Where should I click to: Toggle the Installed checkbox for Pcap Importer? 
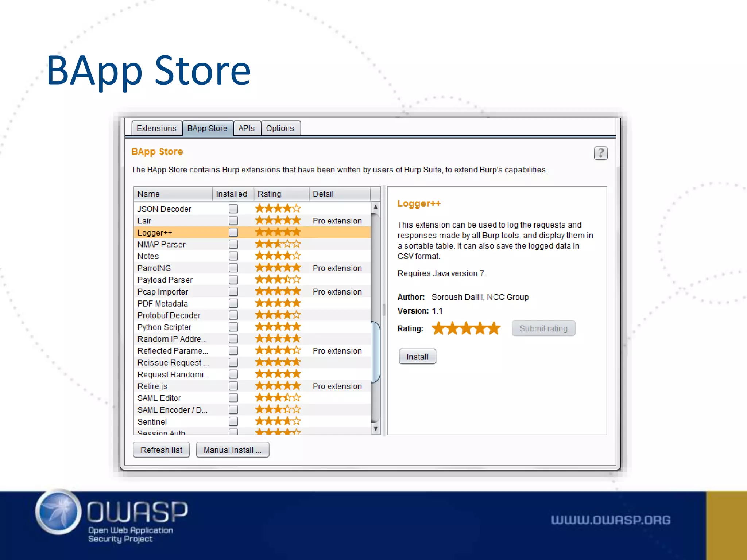coord(233,291)
